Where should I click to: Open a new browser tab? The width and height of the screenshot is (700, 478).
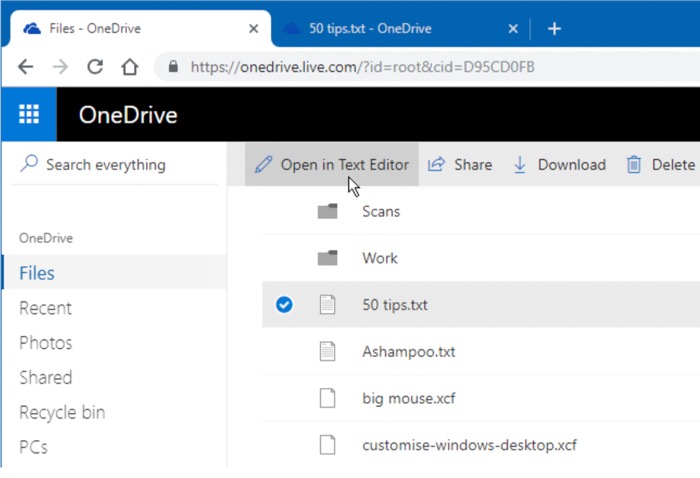(554, 29)
